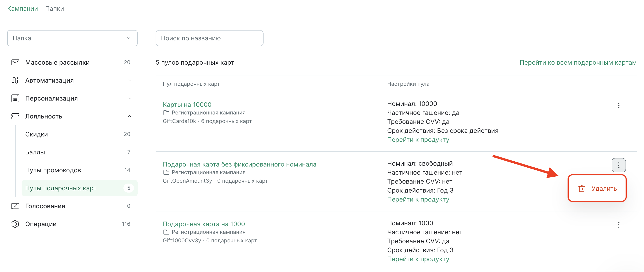The height and width of the screenshot is (272, 644).
Task: Open the Папка folder dropdown
Action: (72, 38)
